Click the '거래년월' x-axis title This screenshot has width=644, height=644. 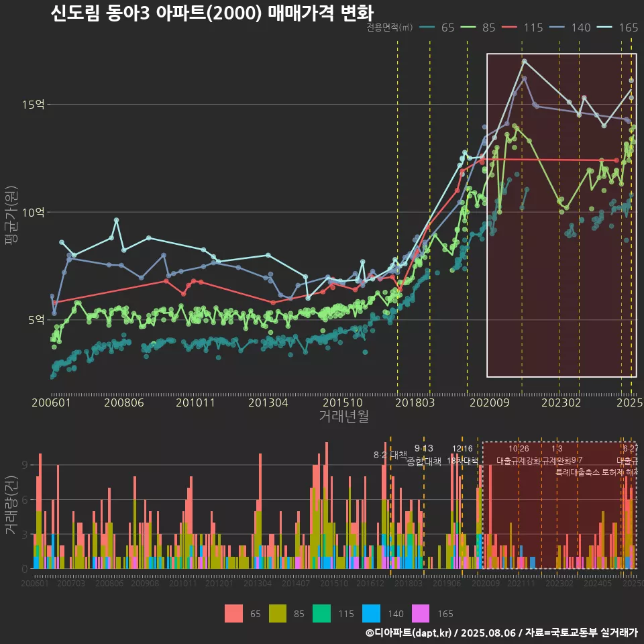(343, 416)
